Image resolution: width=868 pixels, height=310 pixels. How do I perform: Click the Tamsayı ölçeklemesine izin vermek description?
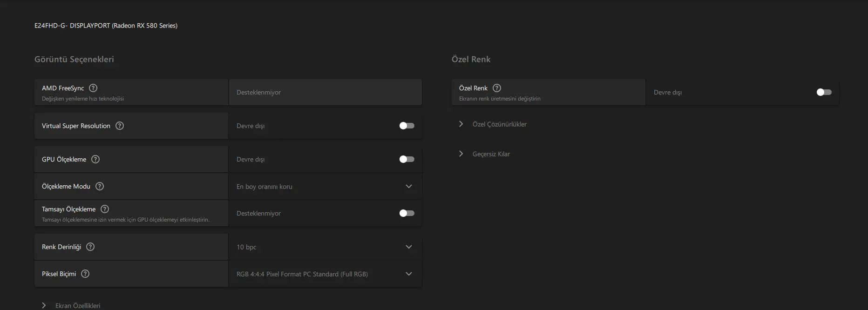pyautogui.click(x=126, y=220)
